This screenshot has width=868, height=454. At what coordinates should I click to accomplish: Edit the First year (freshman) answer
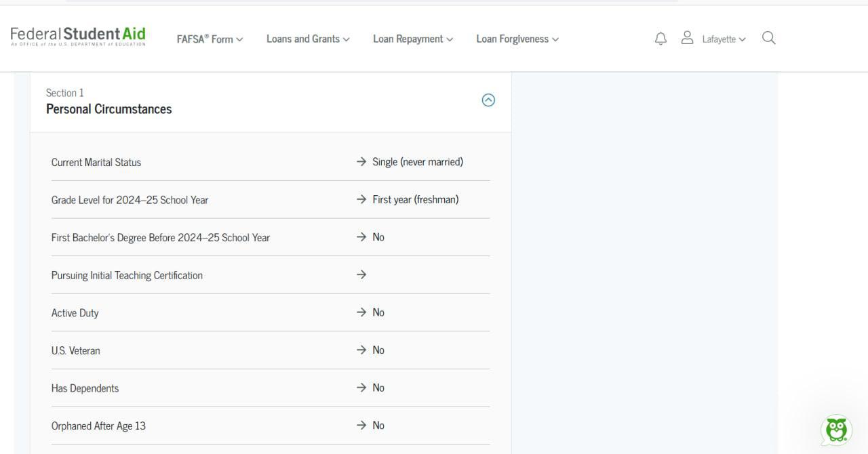pos(415,199)
